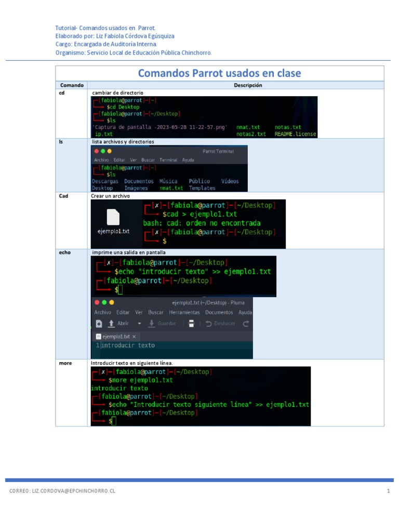
Task: Click the print icon in Pluma toolbar
Action: (191, 324)
